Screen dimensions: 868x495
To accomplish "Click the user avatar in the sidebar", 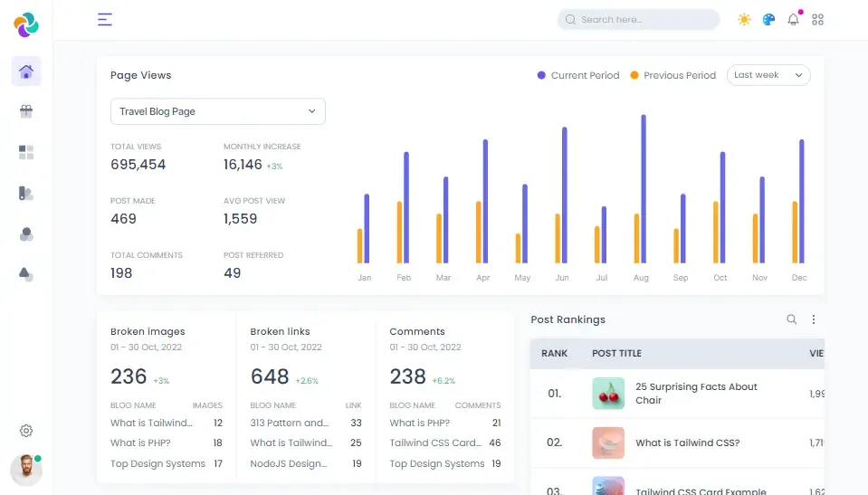I will pos(26,470).
